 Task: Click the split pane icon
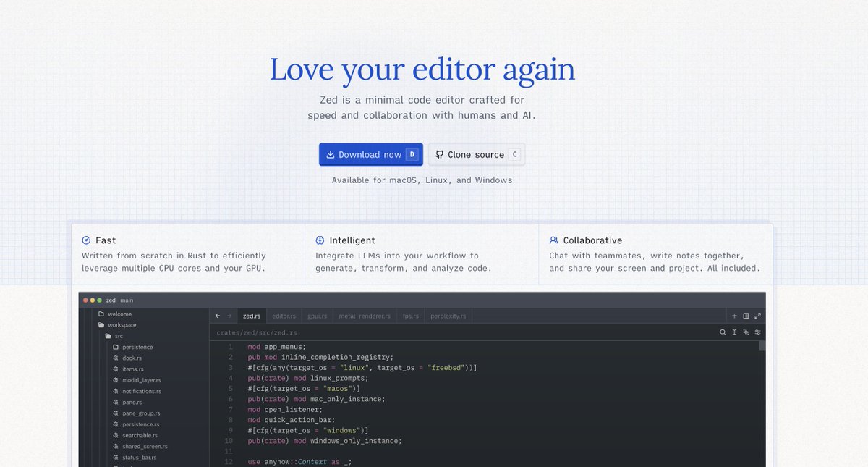(x=746, y=316)
